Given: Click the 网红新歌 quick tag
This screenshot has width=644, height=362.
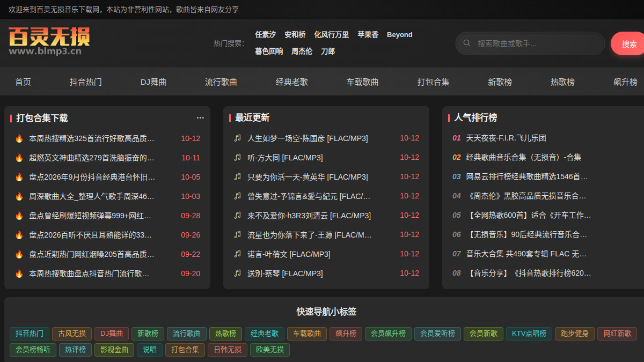Looking at the screenshot, I should 617,334.
